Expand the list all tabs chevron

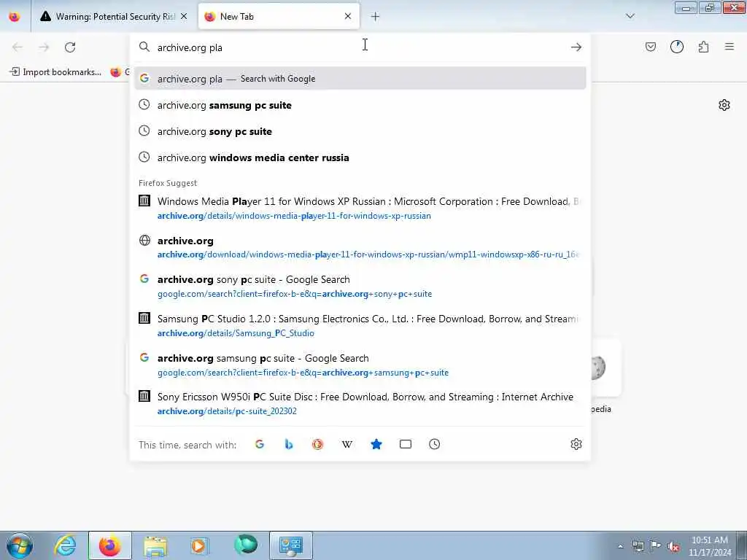point(630,16)
